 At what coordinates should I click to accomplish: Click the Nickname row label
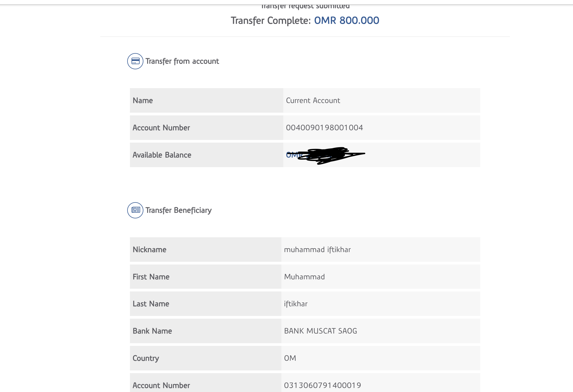(150, 250)
